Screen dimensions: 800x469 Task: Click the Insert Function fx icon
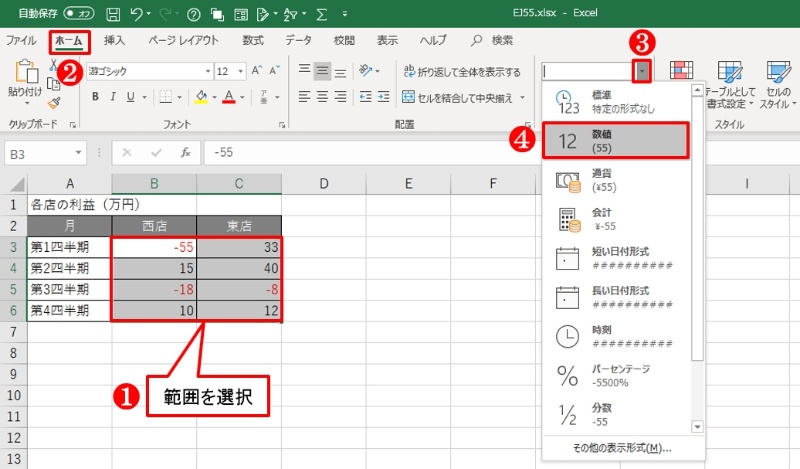pyautogui.click(x=184, y=153)
